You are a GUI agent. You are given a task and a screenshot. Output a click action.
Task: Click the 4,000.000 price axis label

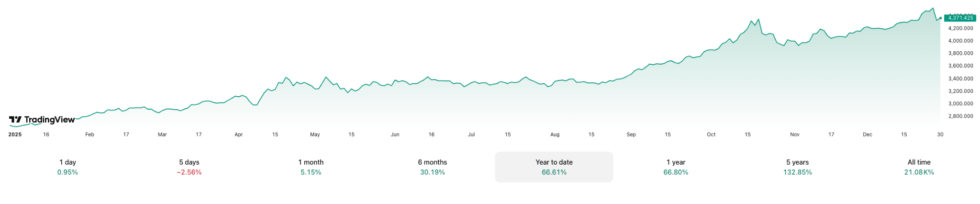960,41
